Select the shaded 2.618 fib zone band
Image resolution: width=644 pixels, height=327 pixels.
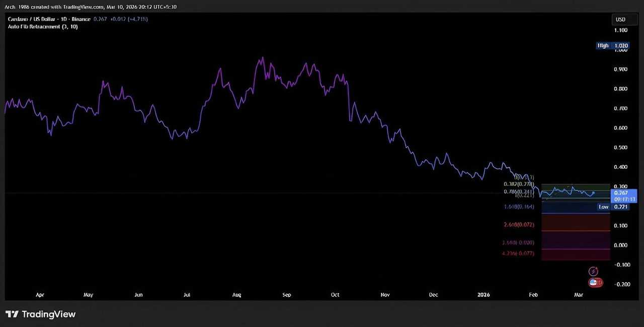click(x=576, y=222)
